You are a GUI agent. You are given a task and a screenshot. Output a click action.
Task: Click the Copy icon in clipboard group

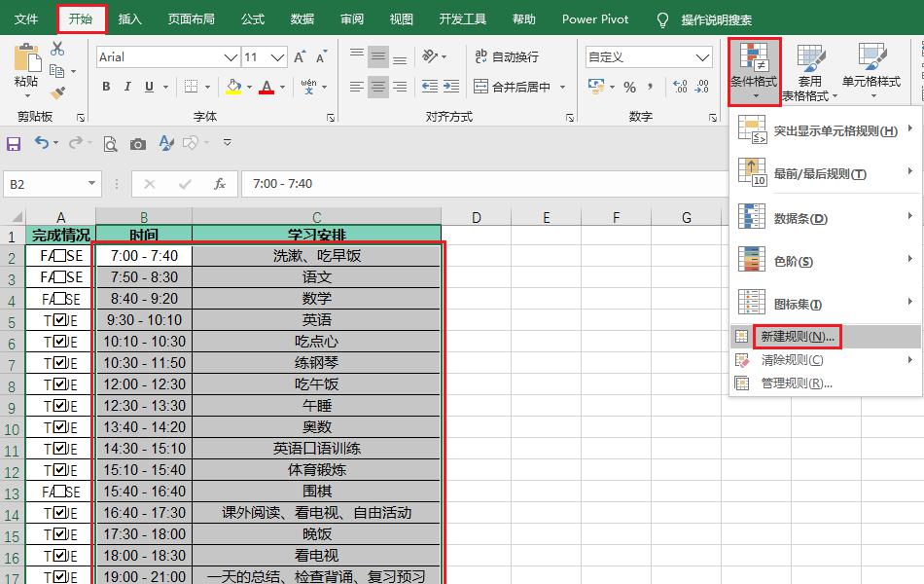coord(57,71)
